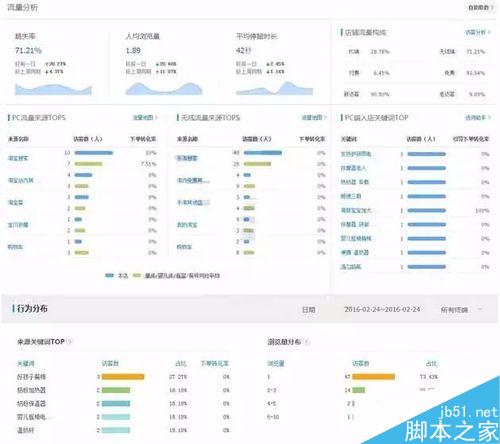Click the 跳失率 trend sparkline chart
500x444 pixels.
tap(53, 89)
